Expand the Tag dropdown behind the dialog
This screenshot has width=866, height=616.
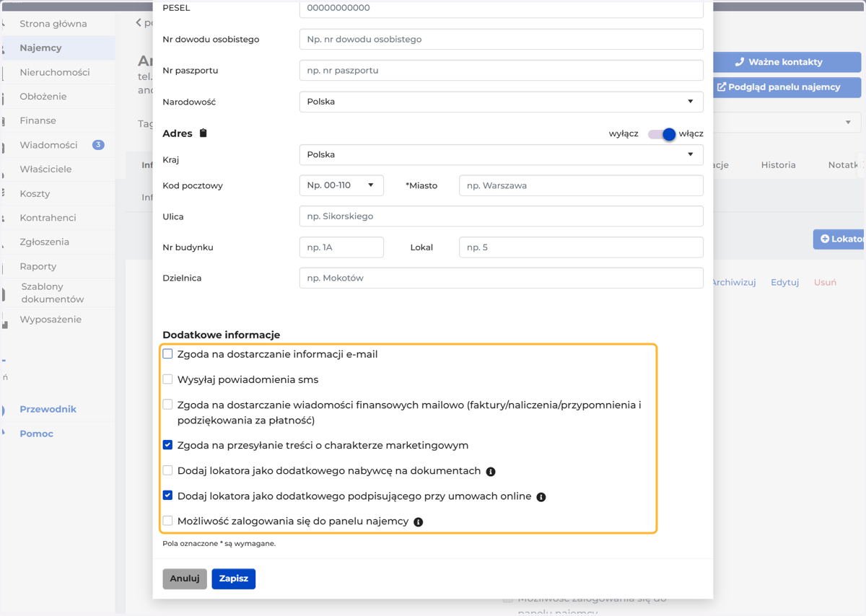coord(848,123)
